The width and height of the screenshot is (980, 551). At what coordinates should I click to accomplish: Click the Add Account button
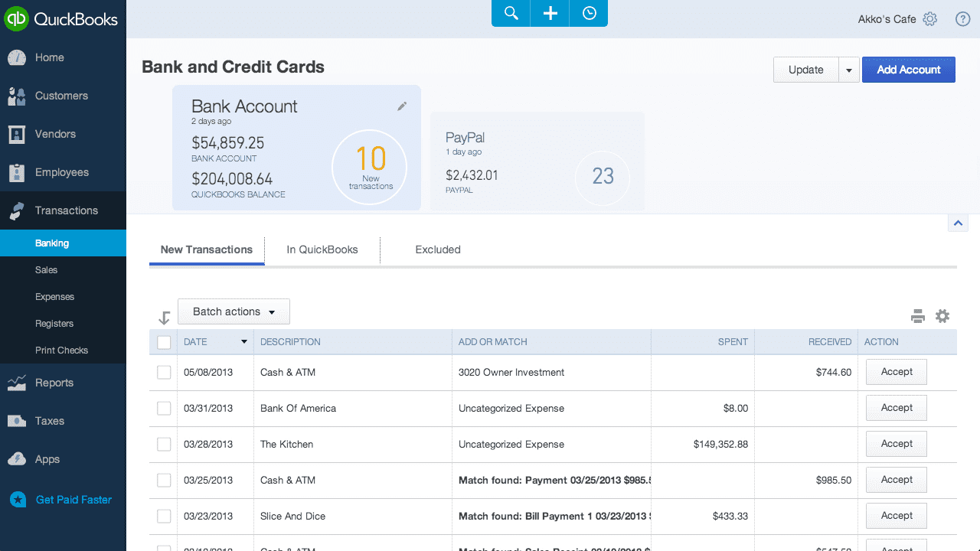[909, 70]
